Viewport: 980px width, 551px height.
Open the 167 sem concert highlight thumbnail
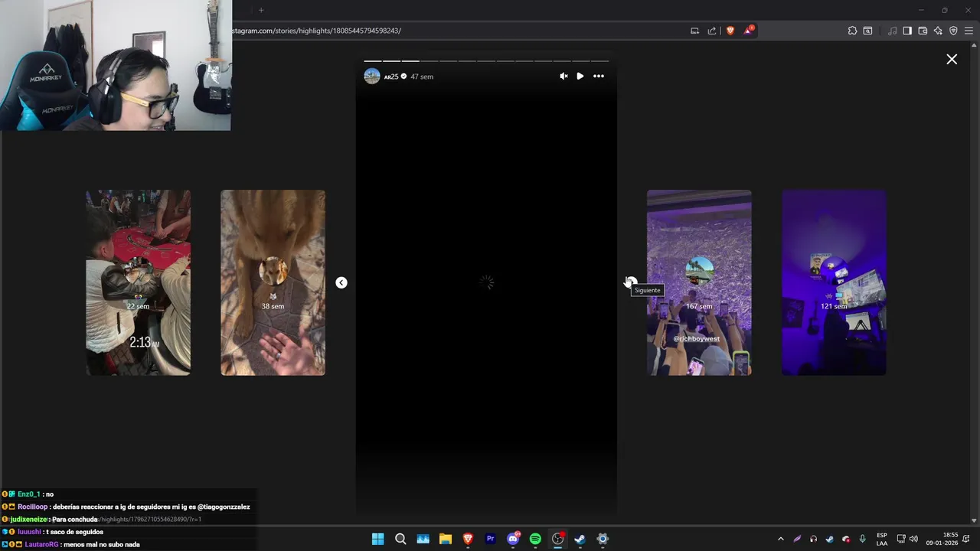click(699, 282)
